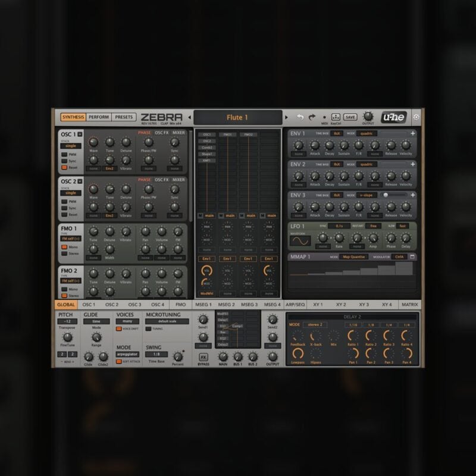Show OSC FX tab in OSC 1 panel
Image resolution: width=476 pixels, height=476 pixels.
tap(161, 133)
